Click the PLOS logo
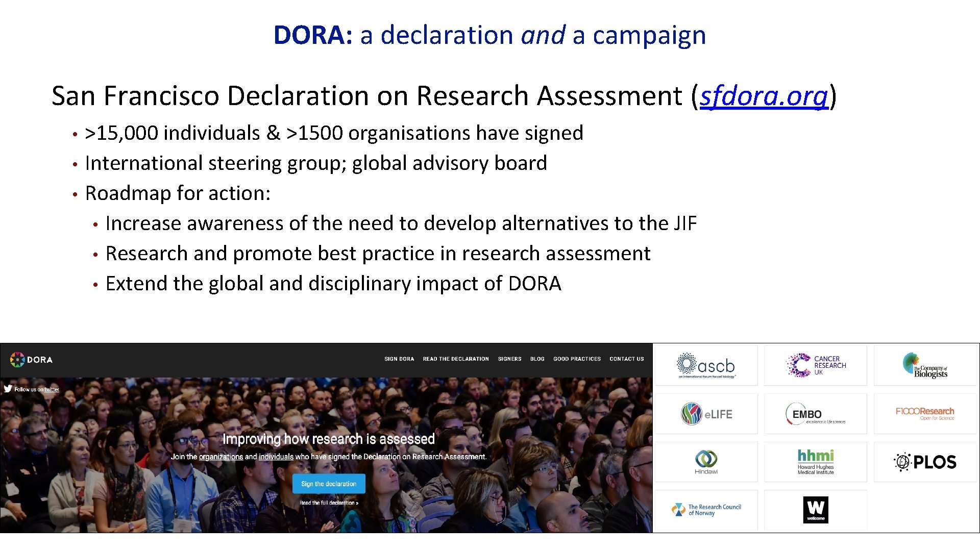 click(925, 462)
